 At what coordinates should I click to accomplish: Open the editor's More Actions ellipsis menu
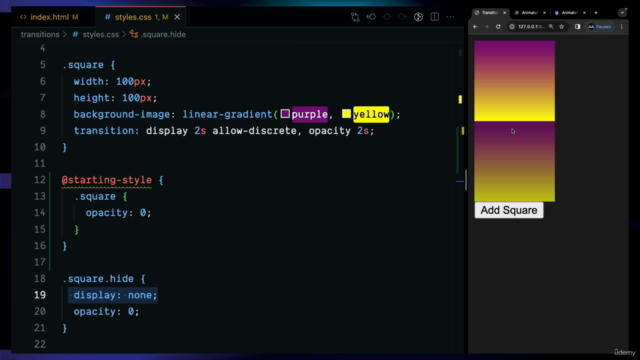[450, 17]
